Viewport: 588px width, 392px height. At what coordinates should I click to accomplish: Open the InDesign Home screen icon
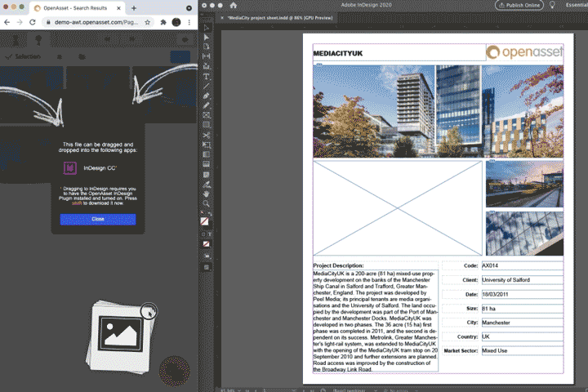tap(234, 5)
